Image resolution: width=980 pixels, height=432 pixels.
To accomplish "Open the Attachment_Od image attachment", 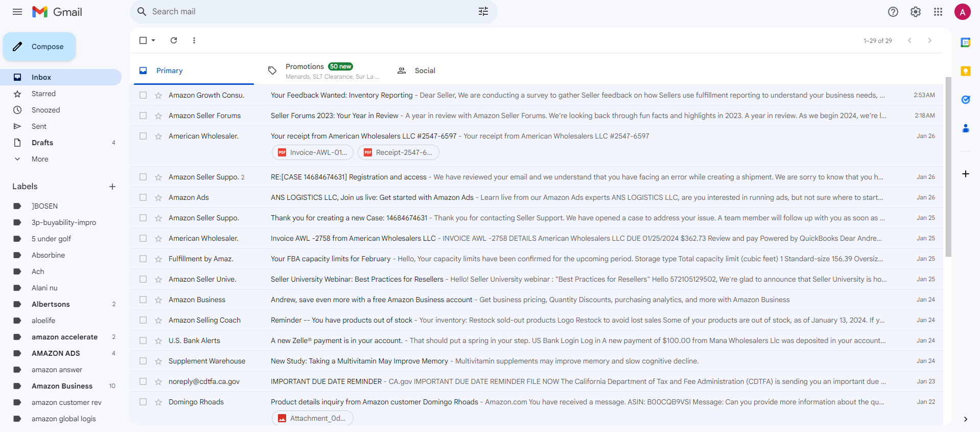I will coord(313,418).
